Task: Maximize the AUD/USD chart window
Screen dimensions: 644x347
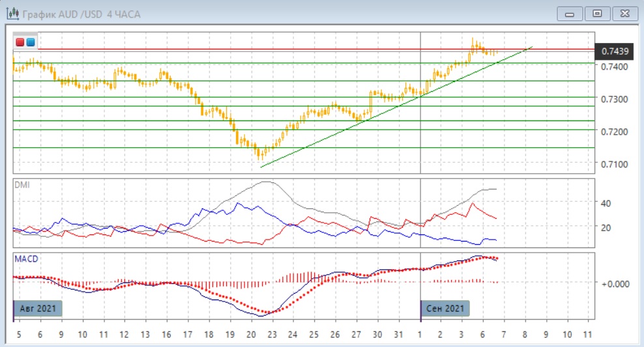Action: coord(597,14)
